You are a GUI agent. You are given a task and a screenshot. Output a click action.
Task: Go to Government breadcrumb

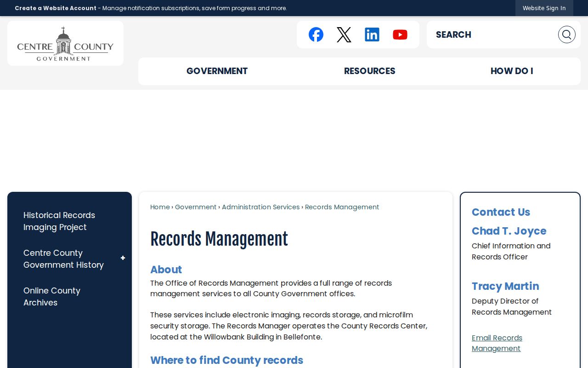[x=196, y=207]
